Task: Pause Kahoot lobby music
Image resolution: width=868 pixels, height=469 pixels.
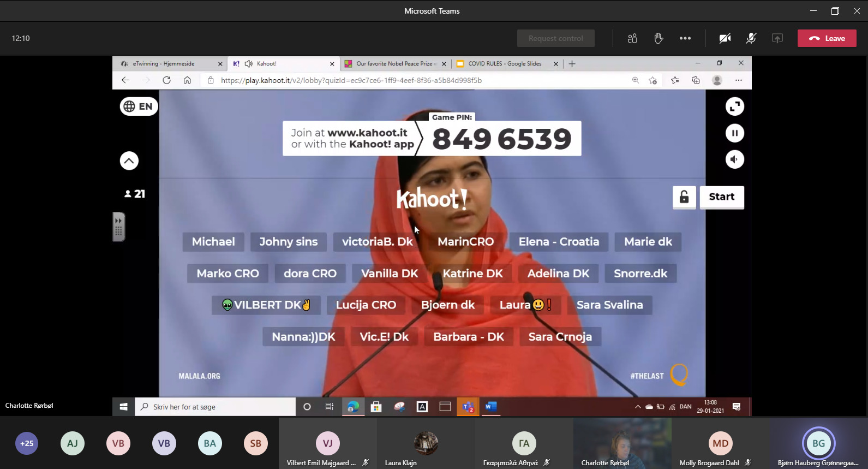Action: click(735, 133)
